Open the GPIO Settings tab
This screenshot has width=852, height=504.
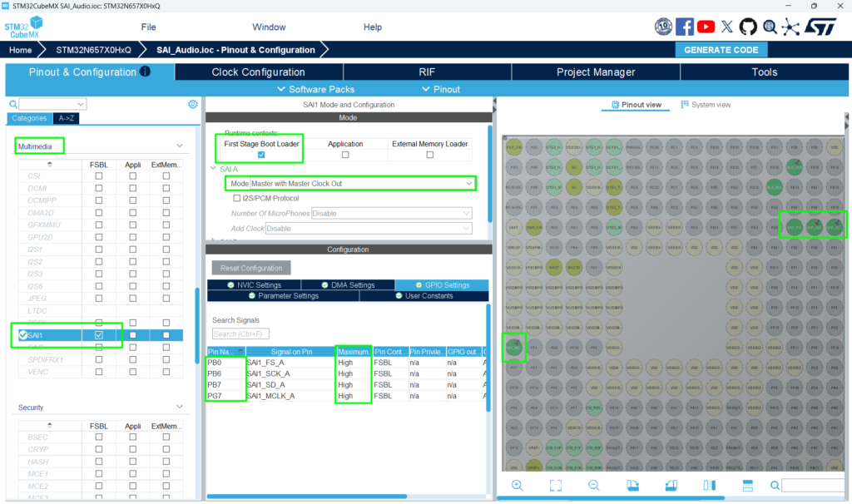click(x=441, y=285)
